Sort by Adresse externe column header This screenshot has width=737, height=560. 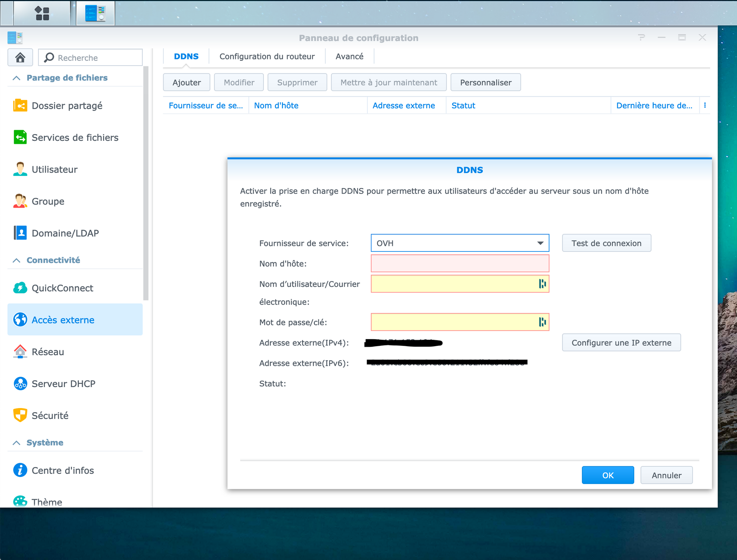407,105
